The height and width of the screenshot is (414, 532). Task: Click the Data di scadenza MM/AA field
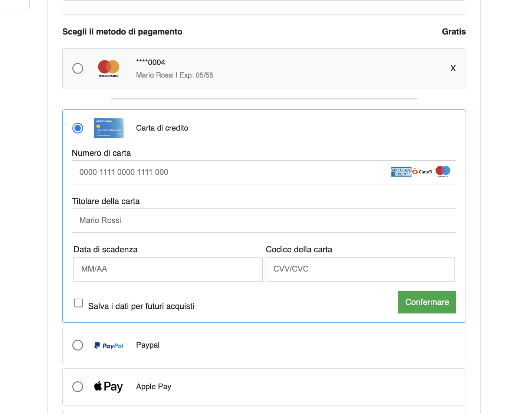coord(168,269)
